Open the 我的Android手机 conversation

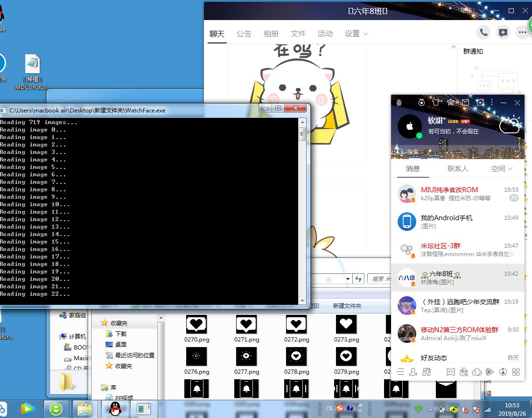(x=458, y=222)
